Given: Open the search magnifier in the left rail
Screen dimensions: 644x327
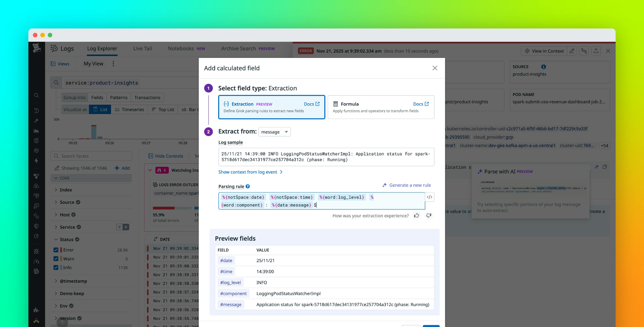Looking at the screenshot, I should [x=36, y=95].
